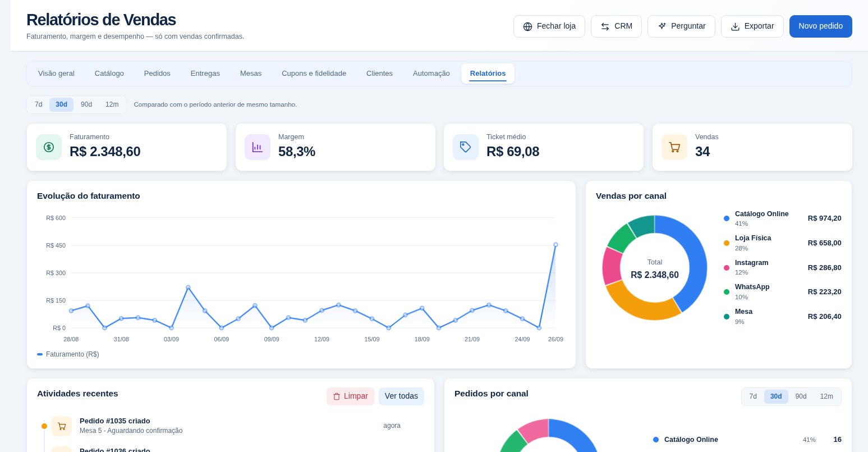Click the dollar icon on Faturamento card

coord(49,147)
